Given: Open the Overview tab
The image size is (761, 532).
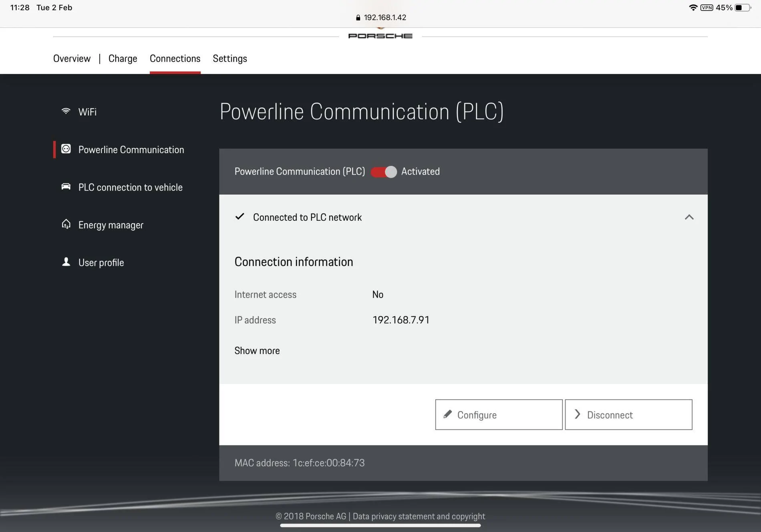Looking at the screenshot, I should tap(72, 58).
